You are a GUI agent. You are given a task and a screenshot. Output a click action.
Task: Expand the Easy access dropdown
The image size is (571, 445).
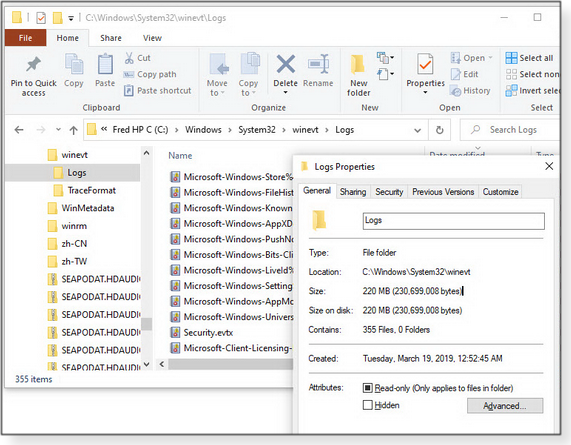click(x=385, y=74)
